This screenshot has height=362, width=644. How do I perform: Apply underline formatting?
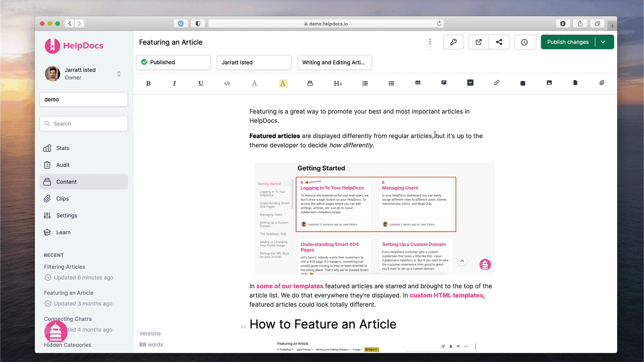tap(201, 83)
